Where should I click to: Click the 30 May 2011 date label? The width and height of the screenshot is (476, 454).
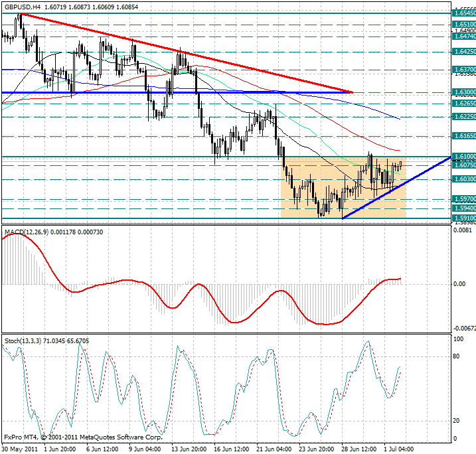(x=19, y=449)
